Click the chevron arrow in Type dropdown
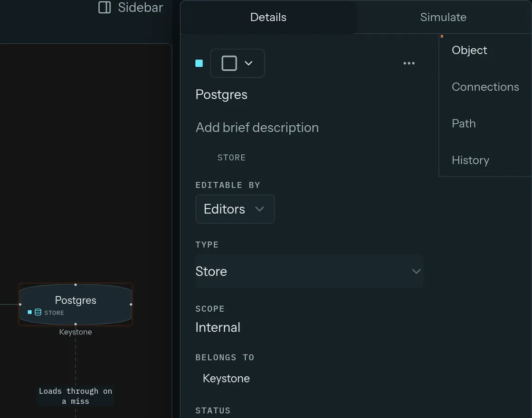The width and height of the screenshot is (532, 418). pyautogui.click(x=416, y=271)
